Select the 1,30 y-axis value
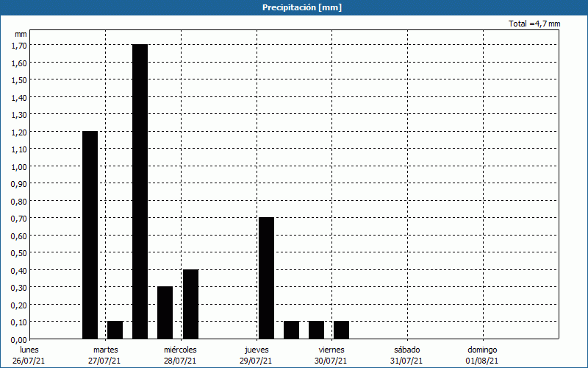This screenshot has height=368, width=588. (x=19, y=115)
